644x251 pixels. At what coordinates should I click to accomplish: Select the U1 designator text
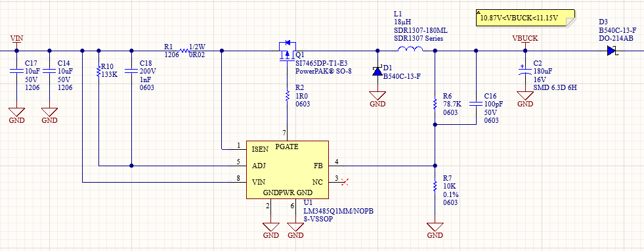(x=307, y=203)
